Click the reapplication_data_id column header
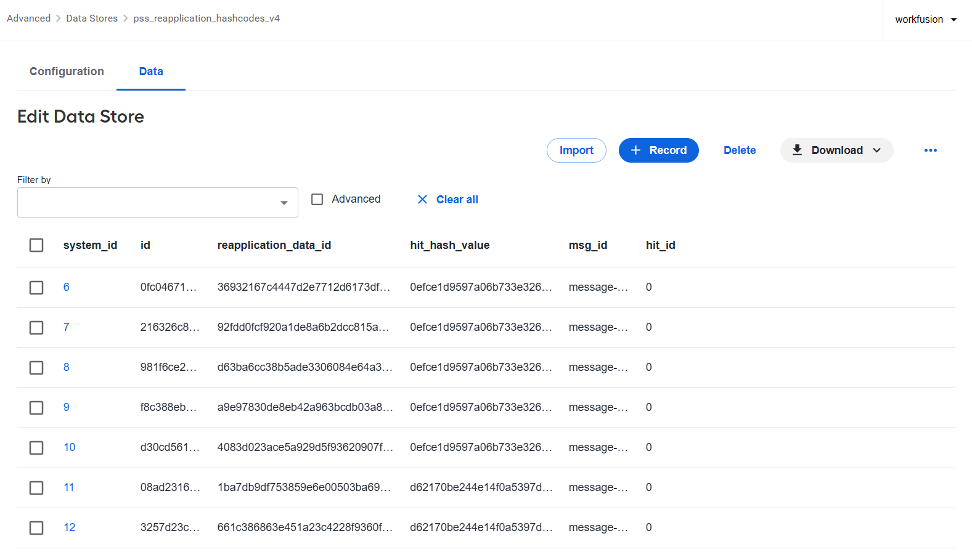 [x=274, y=245]
